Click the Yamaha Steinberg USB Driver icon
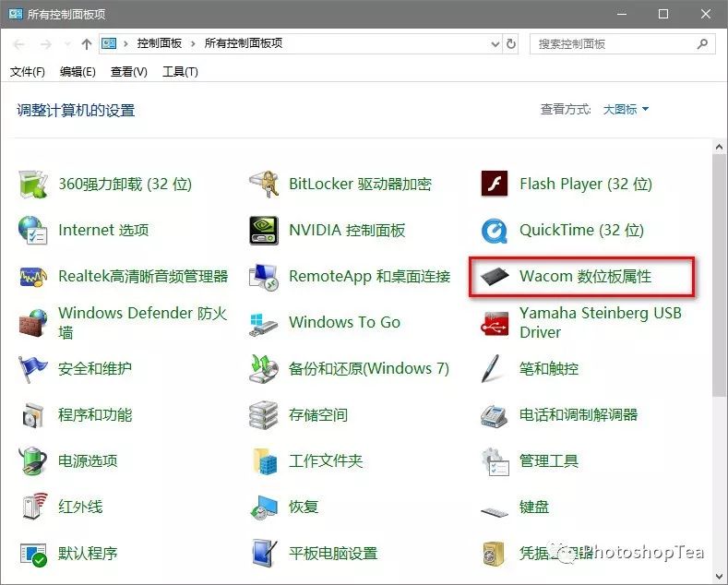The width and height of the screenshot is (728, 585). coord(495,323)
